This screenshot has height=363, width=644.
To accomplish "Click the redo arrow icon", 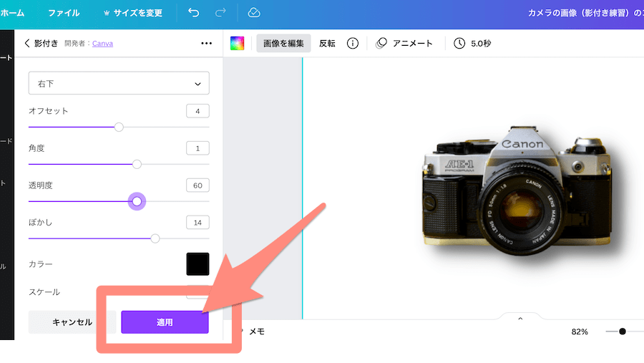I will tap(220, 13).
